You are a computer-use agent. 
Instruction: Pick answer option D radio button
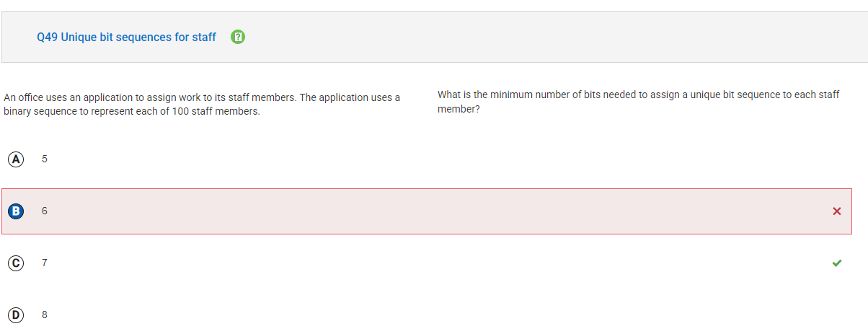point(16,315)
